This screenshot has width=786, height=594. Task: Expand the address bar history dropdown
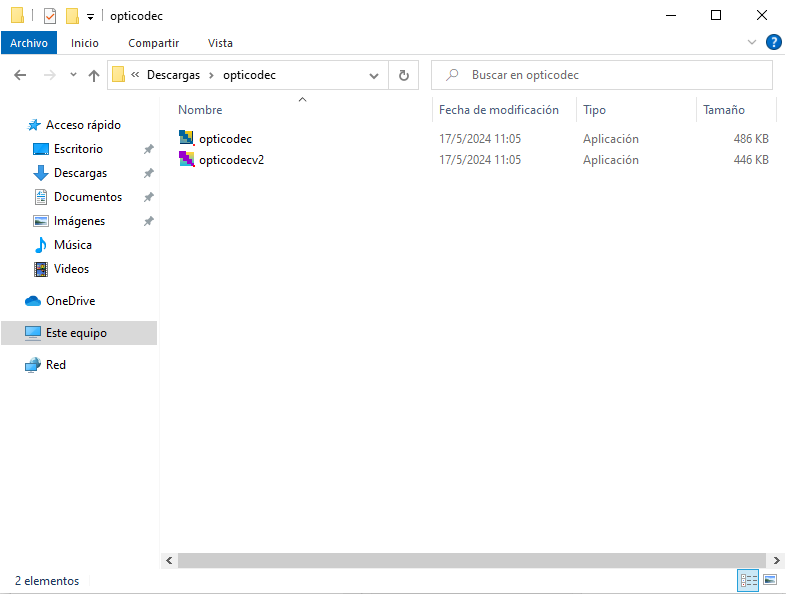pyautogui.click(x=374, y=75)
